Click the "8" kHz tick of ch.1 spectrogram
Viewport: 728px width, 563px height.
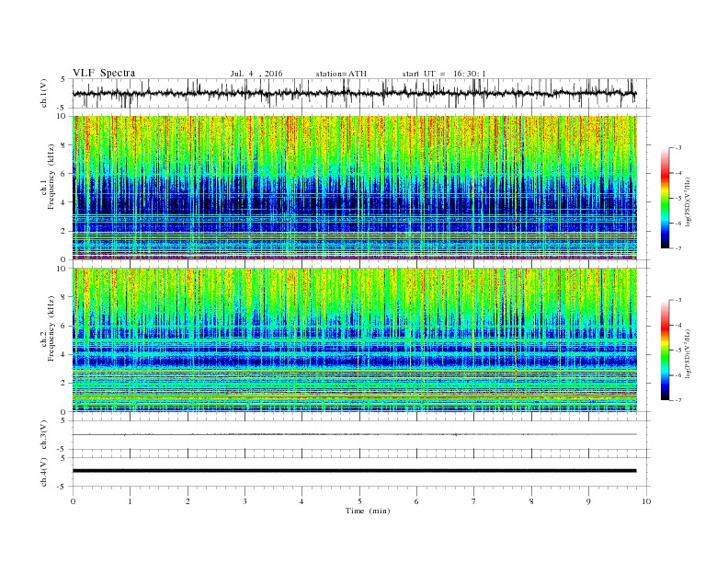point(64,145)
